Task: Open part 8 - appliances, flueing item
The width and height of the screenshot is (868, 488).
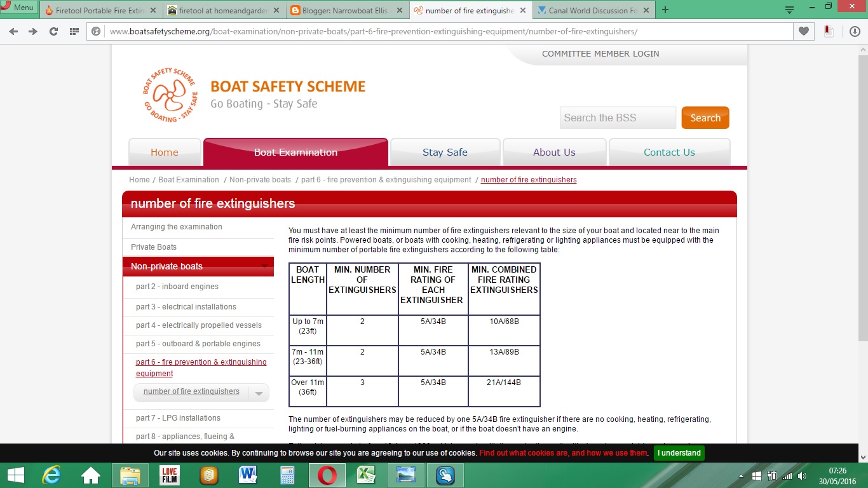Action: [185, 437]
